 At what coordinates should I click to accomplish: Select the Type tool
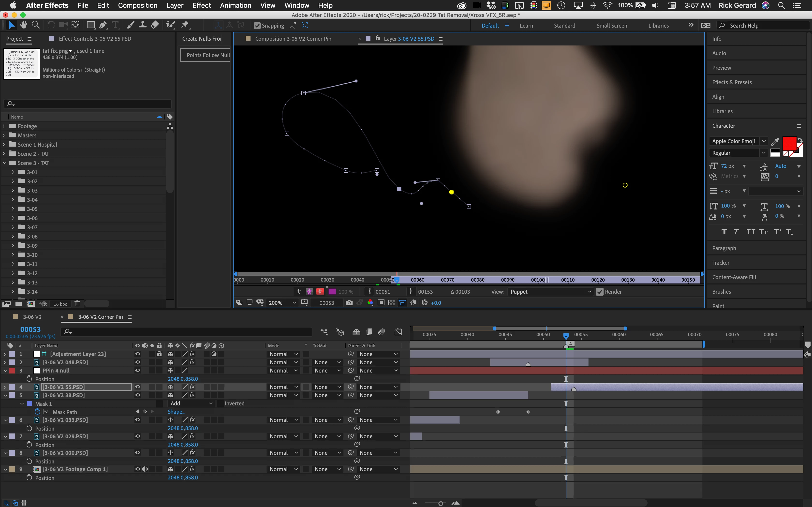[115, 25]
